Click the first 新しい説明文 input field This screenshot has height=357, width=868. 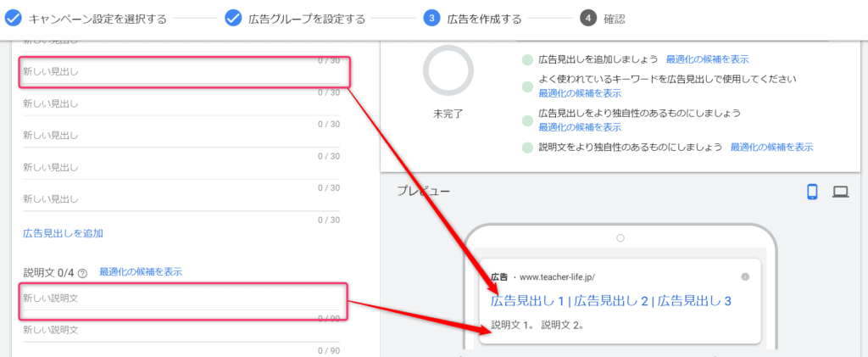pyautogui.click(x=181, y=298)
